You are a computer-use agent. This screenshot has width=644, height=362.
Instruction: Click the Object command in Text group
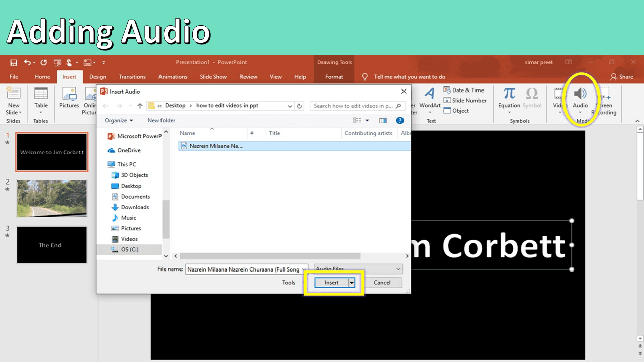point(456,111)
